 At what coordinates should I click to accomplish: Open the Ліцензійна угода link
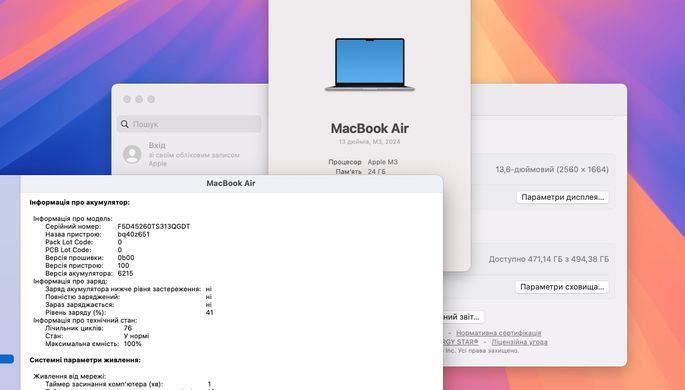click(x=519, y=342)
